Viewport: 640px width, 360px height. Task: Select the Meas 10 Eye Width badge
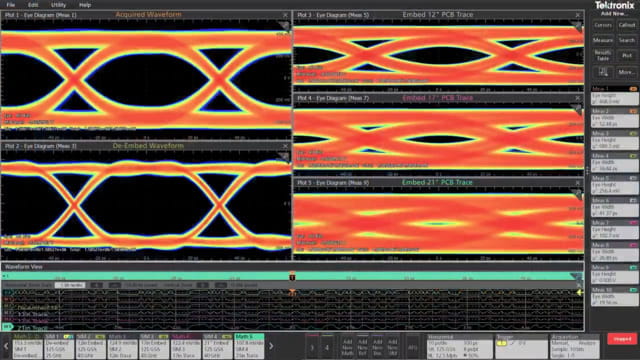click(x=614, y=297)
